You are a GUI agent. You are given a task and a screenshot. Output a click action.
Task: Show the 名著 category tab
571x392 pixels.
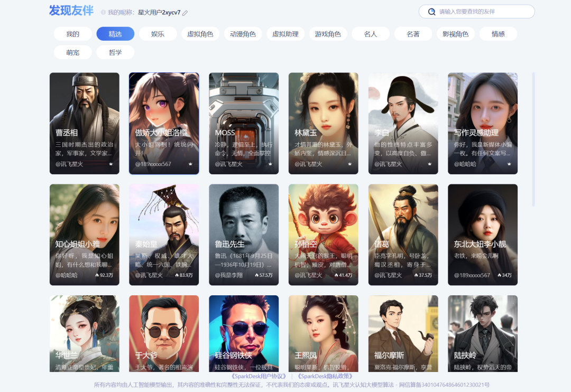pyautogui.click(x=413, y=34)
